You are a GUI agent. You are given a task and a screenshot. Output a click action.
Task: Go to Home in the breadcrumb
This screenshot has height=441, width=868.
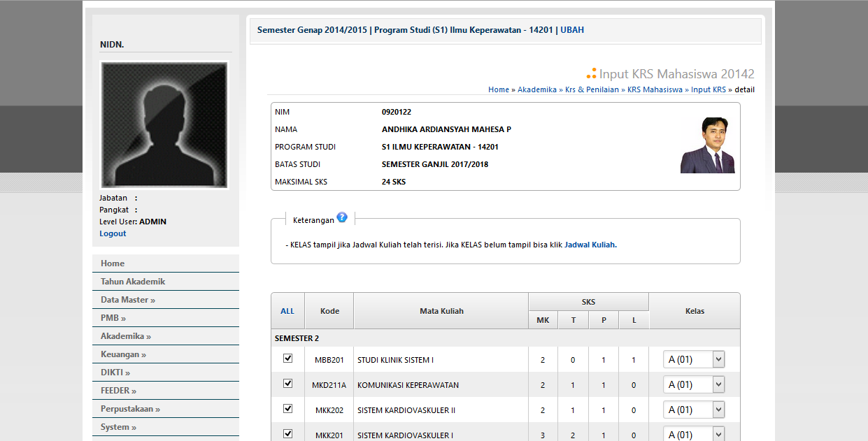(x=499, y=89)
